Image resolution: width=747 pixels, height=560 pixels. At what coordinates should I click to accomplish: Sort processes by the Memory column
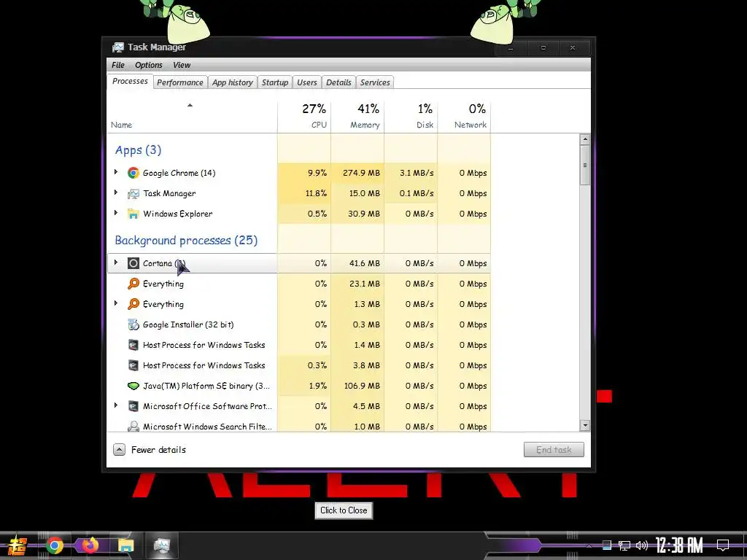coord(357,116)
